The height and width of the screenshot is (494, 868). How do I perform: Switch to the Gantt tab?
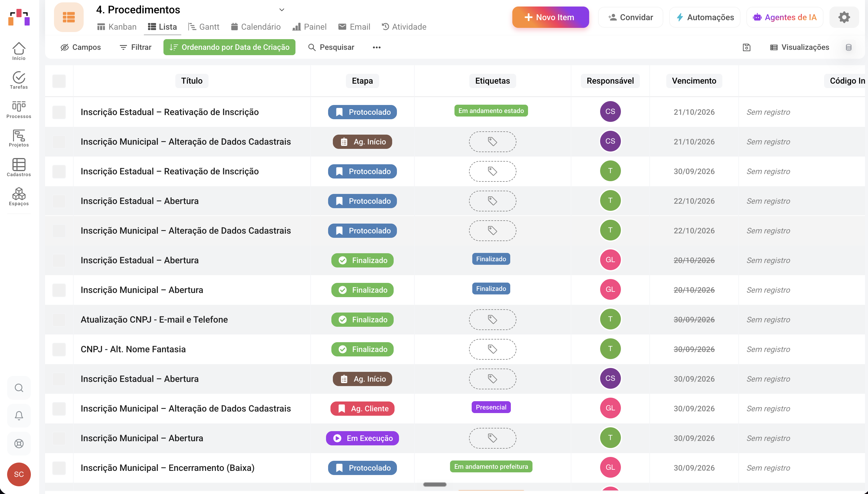(204, 27)
